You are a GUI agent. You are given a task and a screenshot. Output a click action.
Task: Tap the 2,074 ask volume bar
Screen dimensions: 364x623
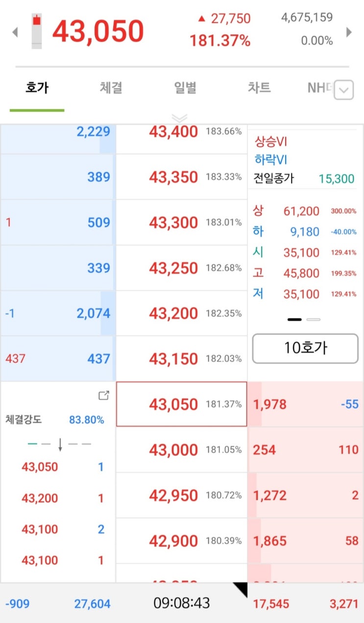tap(58, 313)
